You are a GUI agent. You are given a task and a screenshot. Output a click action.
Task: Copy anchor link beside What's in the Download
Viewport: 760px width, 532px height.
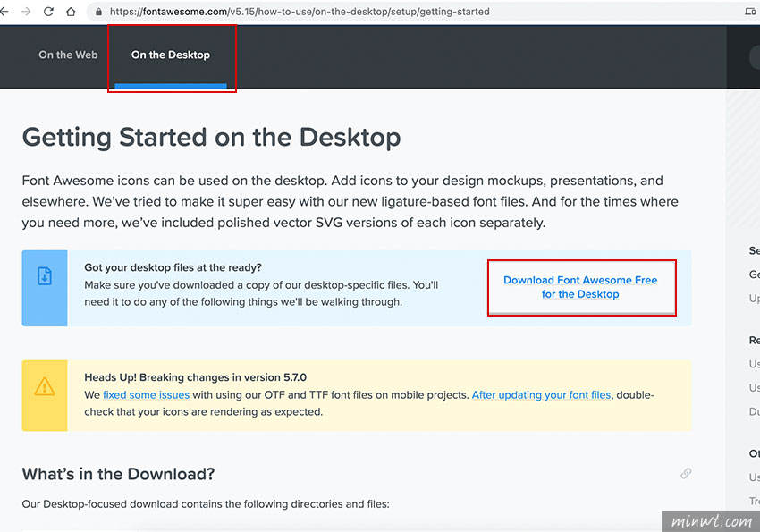click(686, 473)
